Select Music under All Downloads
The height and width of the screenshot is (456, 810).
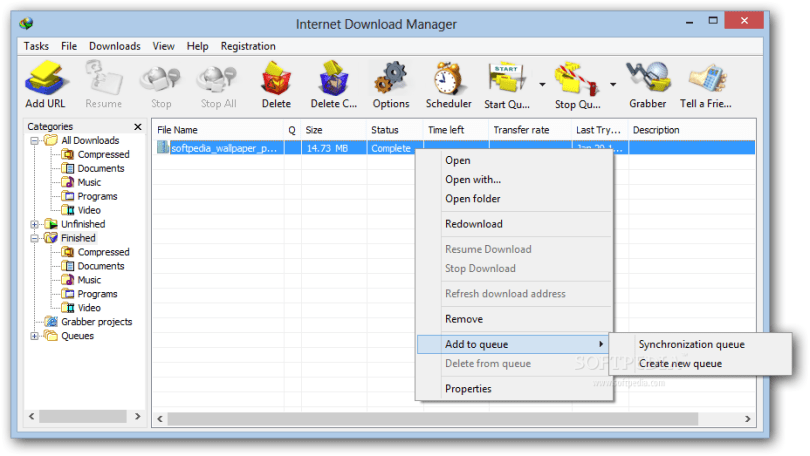point(89,182)
